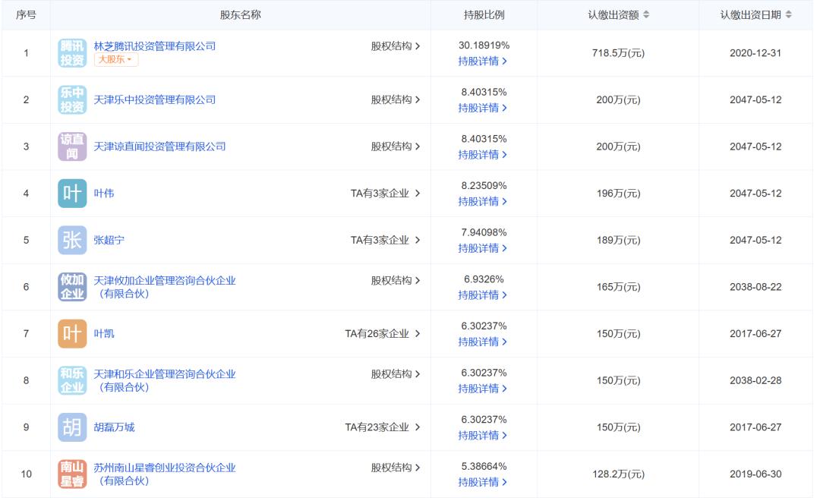Click the 谅直闻 purple logo icon
This screenshot has height=504, width=820.
point(72,146)
